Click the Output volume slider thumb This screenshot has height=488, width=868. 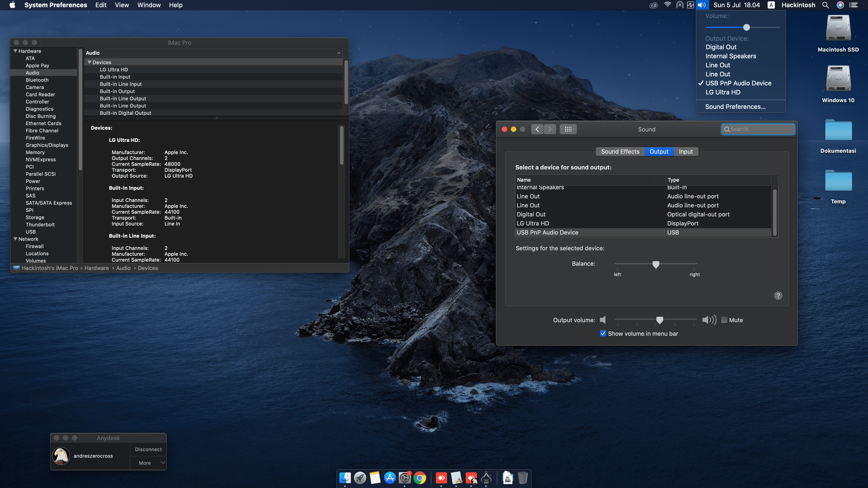click(x=659, y=320)
